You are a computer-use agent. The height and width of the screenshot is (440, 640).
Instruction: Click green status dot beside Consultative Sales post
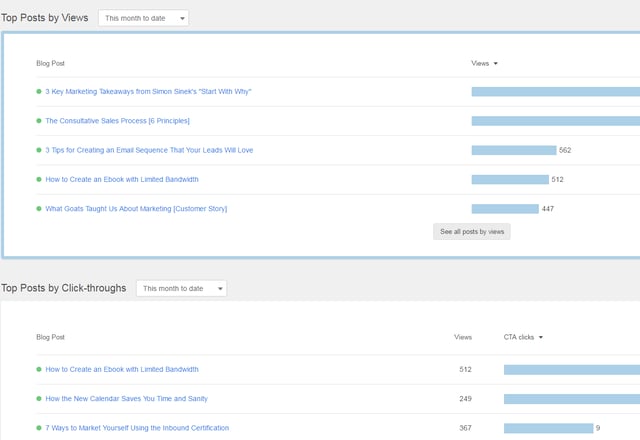click(39, 121)
